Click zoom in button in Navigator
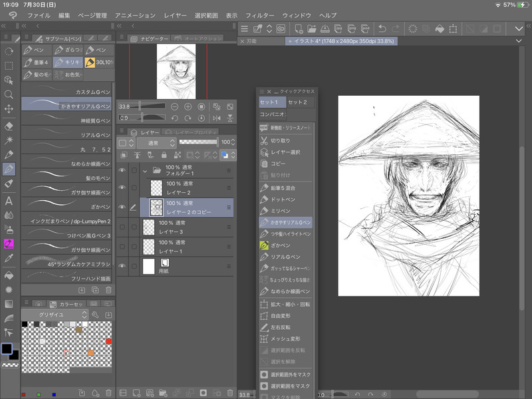The height and width of the screenshot is (399, 532). pos(188,106)
